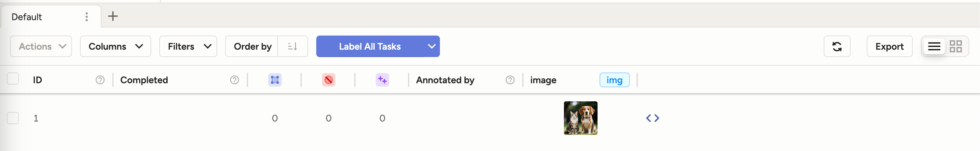This screenshot has width=980, height=151.
Task: Click the cancelled annotations column icon
Action: pos(328,80)
